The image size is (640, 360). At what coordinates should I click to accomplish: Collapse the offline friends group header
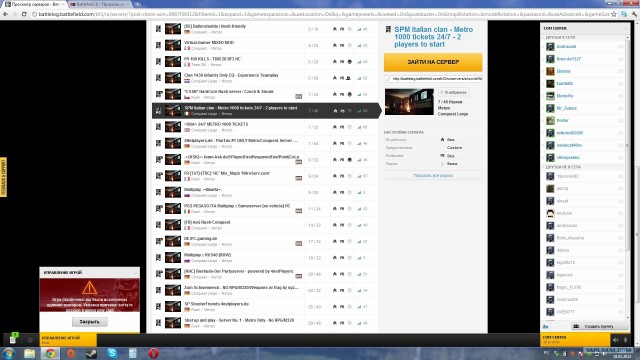coord(584,167)
